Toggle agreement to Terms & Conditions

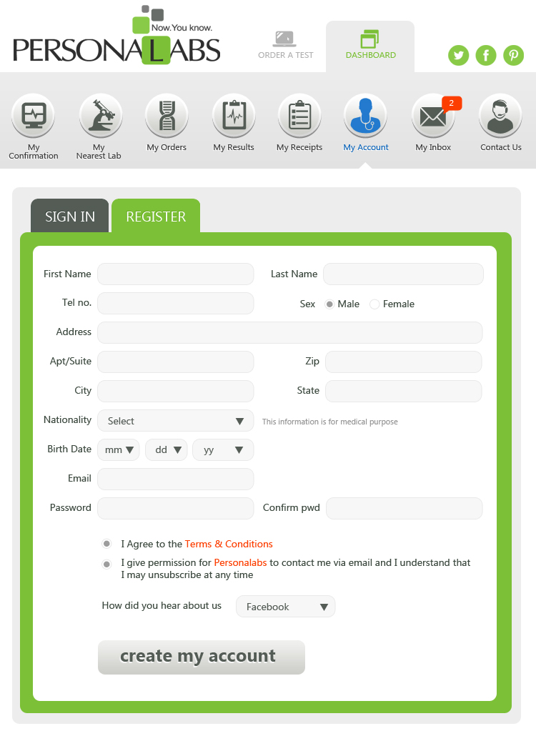click(106, 544)
